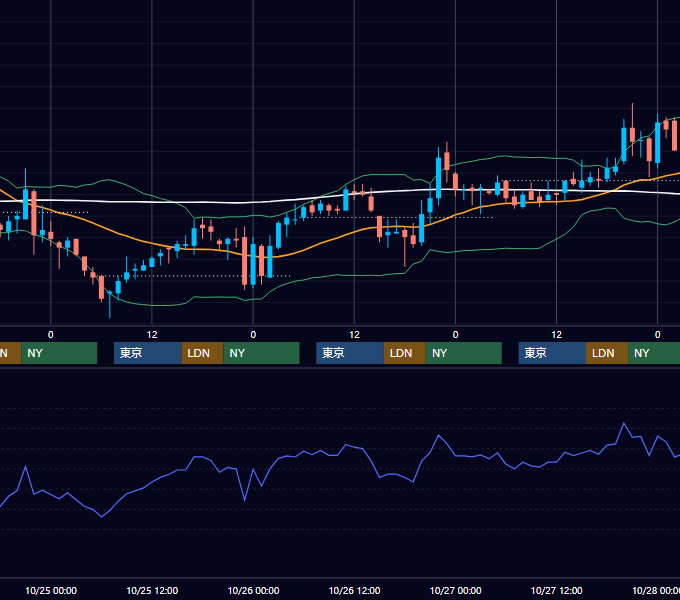Select the LDN session block on 10/27
The width and height of the screenshot is (680, 600).
click(607, 353)
